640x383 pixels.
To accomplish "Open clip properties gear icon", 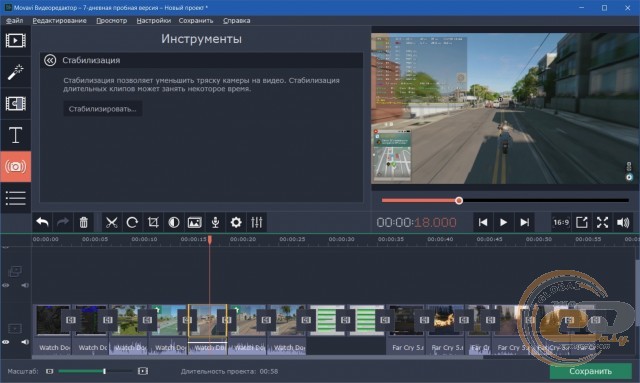I will (236, 223).
